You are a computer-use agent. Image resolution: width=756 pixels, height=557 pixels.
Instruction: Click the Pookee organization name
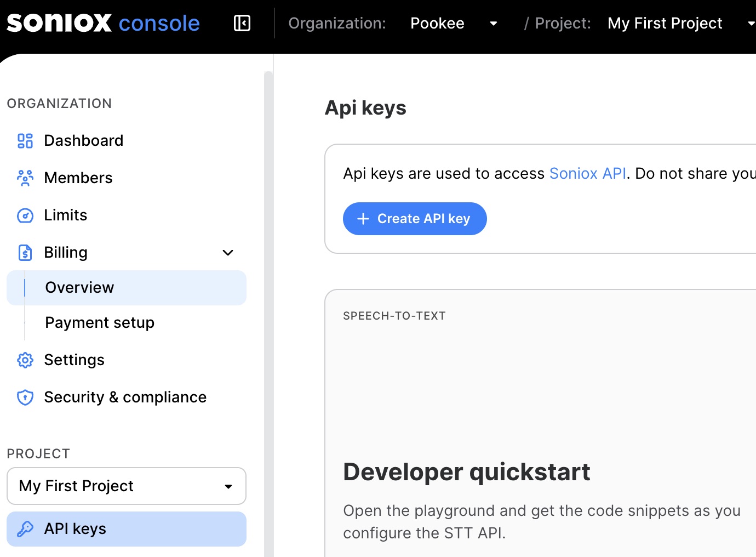point(437,23)
